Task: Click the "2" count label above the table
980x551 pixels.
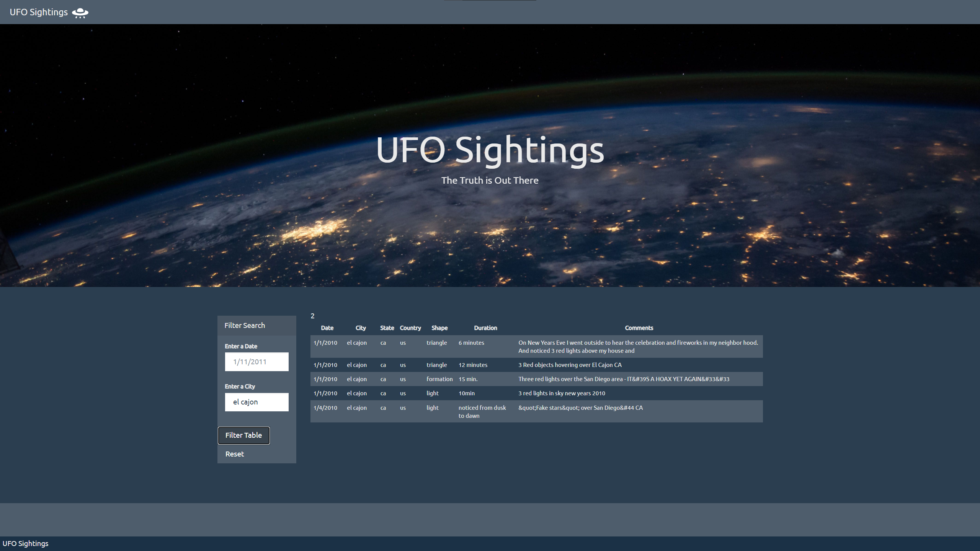Action: point(313,316)
